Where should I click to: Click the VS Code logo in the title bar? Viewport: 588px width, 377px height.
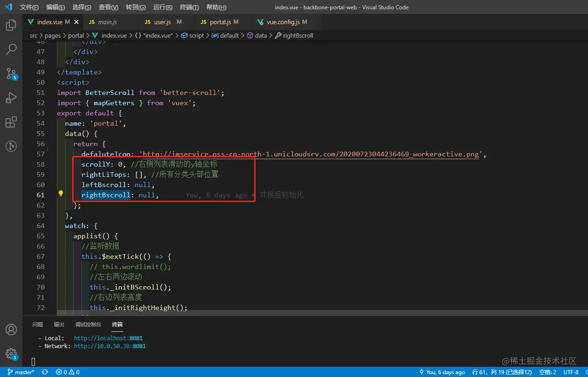point(8,7)
